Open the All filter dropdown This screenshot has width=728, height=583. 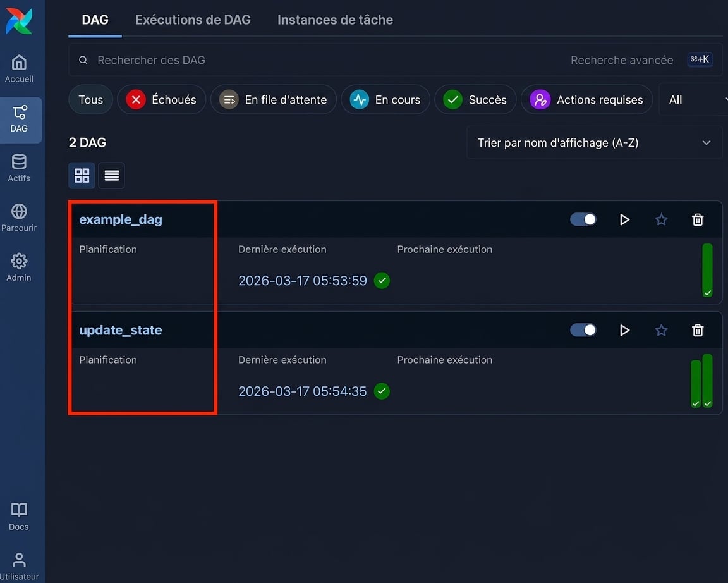coord(693,100)
